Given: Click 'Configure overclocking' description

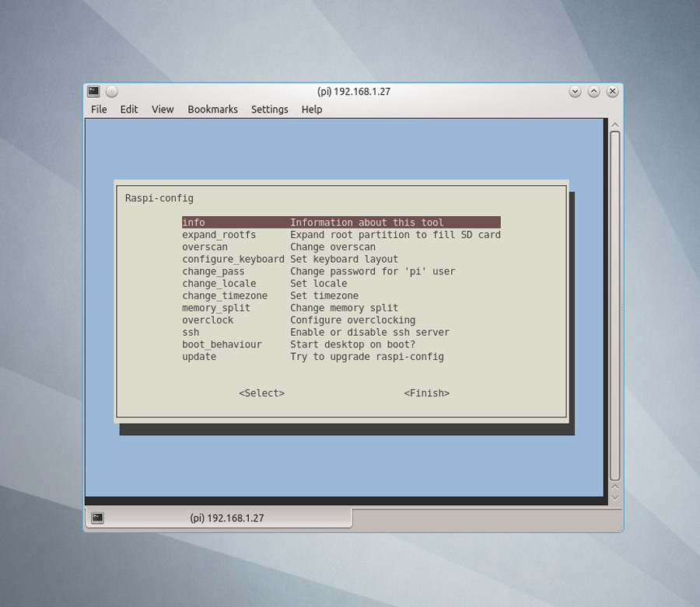Looking at the screenshot, I should coord(352,319).
